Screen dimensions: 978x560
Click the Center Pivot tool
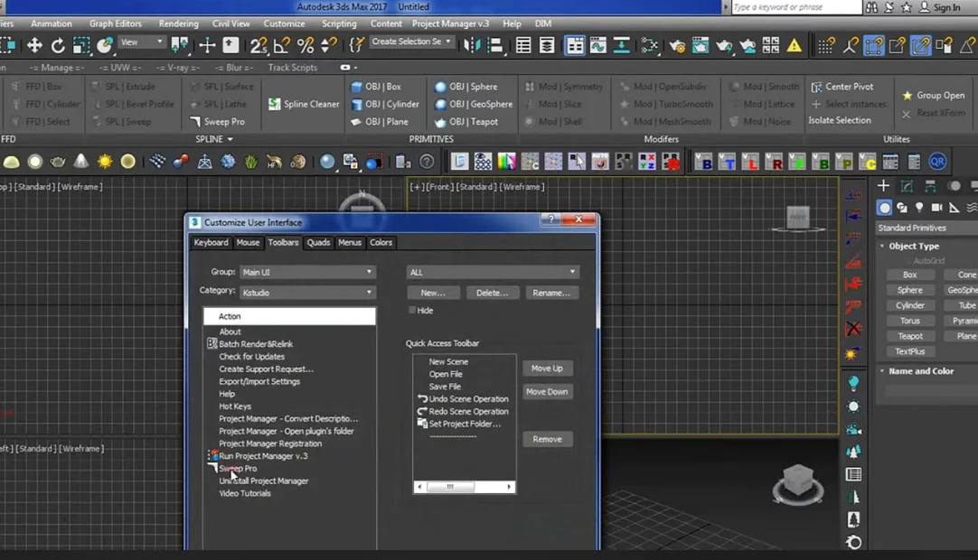[842, 87]
